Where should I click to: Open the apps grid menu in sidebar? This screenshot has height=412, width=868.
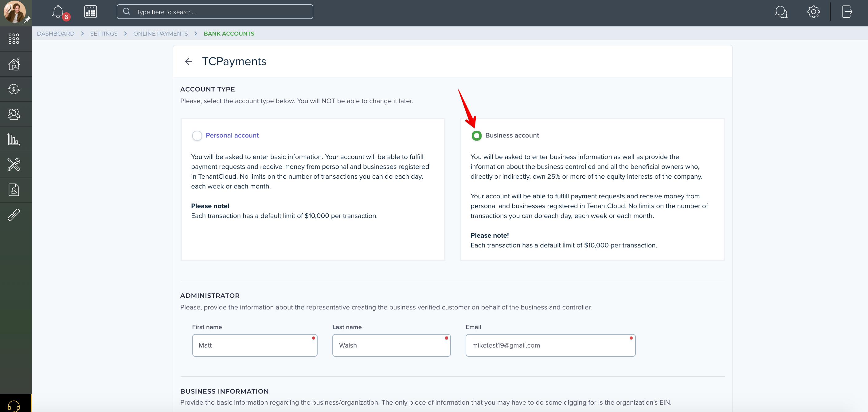14,39
